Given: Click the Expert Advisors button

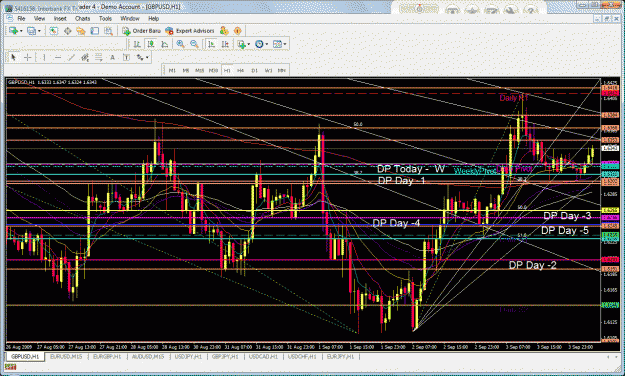Looking at the screenshot, I should 190,31.
